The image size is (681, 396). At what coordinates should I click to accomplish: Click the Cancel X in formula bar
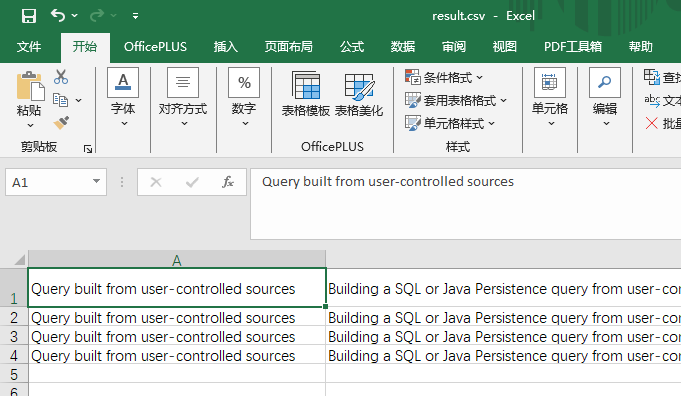[x=156, y=182]
